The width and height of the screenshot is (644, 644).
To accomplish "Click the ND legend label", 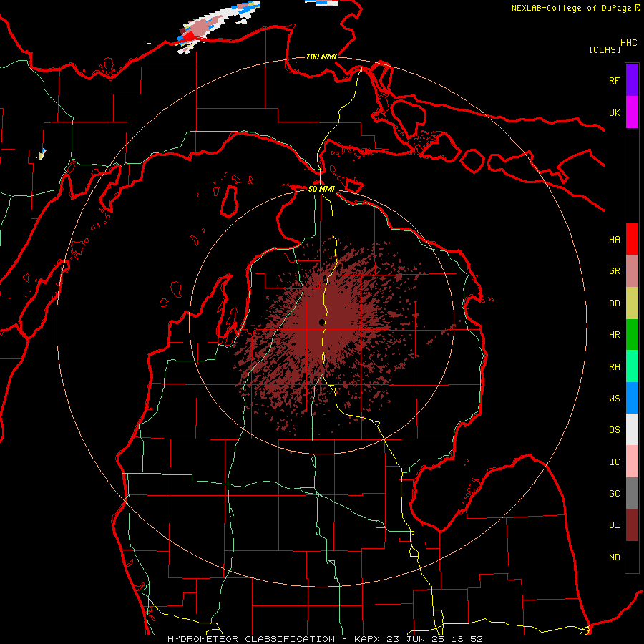I will [x=614, y=557].
